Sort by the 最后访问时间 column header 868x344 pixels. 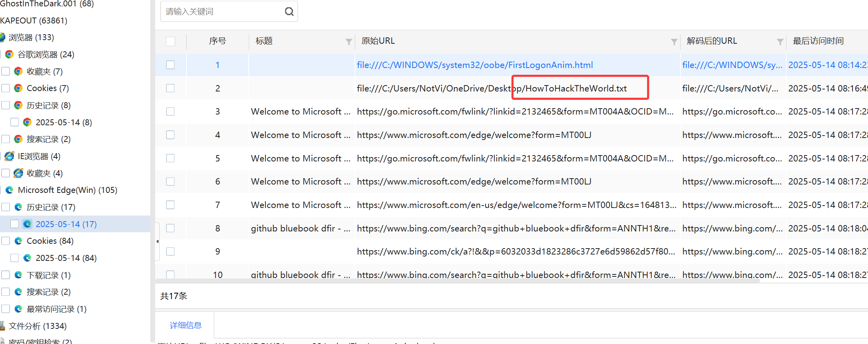[818, 41]
